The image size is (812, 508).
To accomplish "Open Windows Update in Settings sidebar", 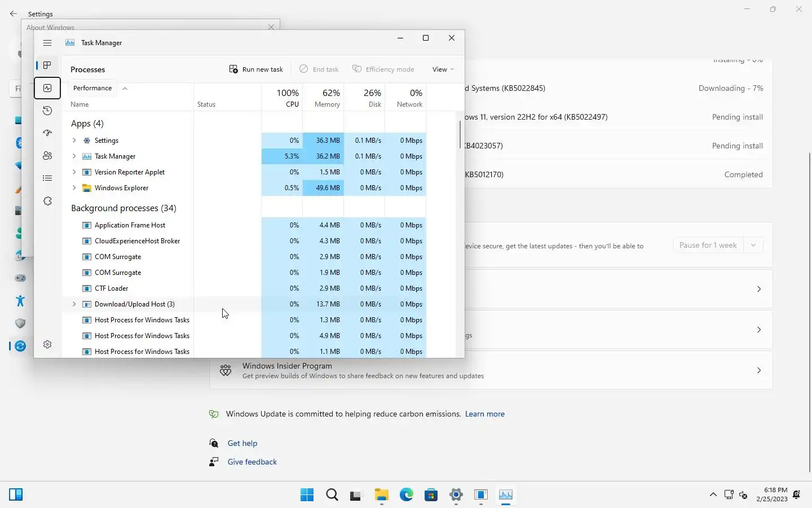I will click(x=20, y=346).
